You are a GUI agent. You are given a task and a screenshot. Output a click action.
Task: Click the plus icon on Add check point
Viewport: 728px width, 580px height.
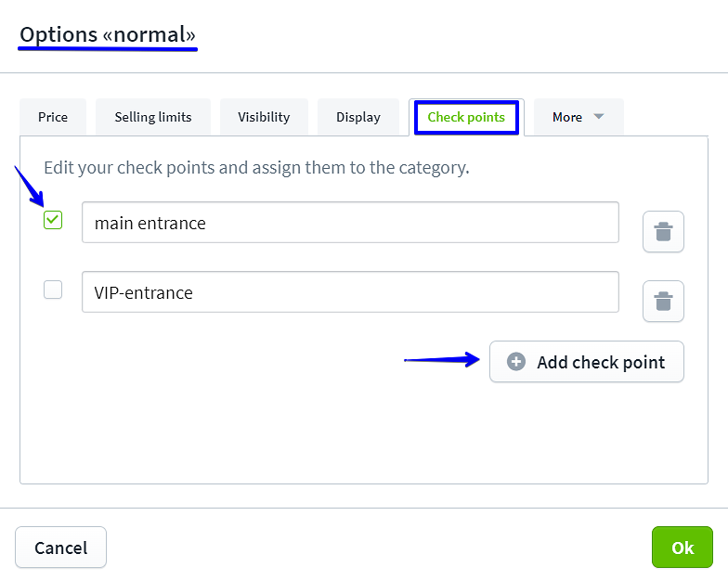pos(516,362)
